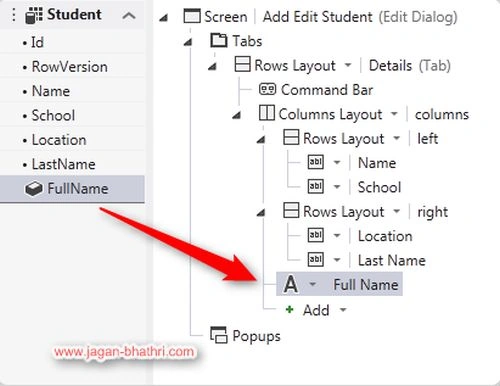
Task: Collapse the Tabs node triangle
Action: 188,42
